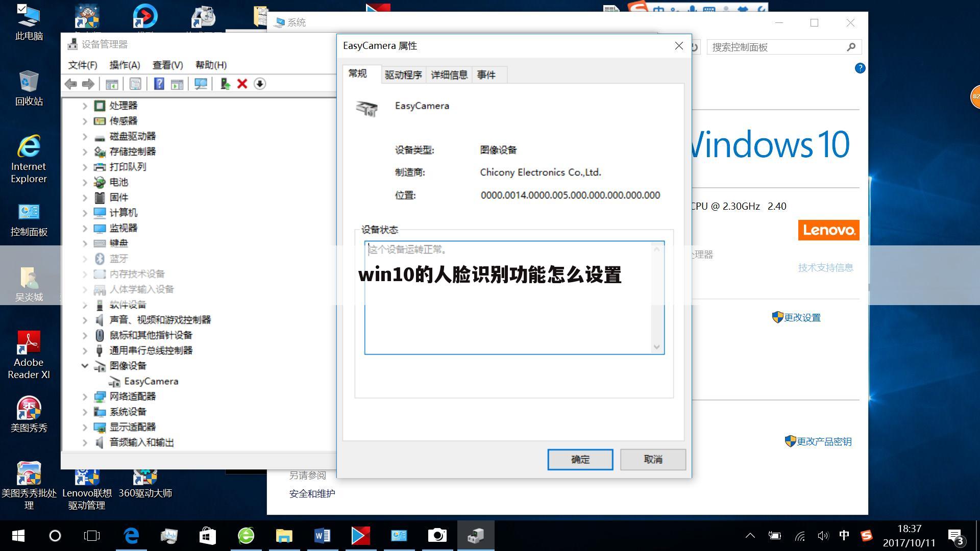
Task: Expand the 显示适配器 tree node
Action: [85, 428]
